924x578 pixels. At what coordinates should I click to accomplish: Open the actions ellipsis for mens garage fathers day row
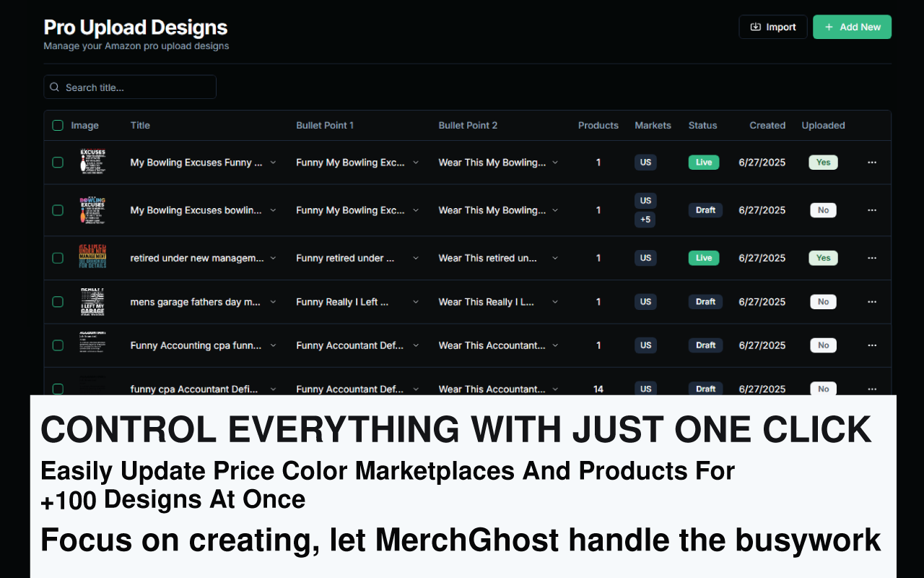pos(872,301)
